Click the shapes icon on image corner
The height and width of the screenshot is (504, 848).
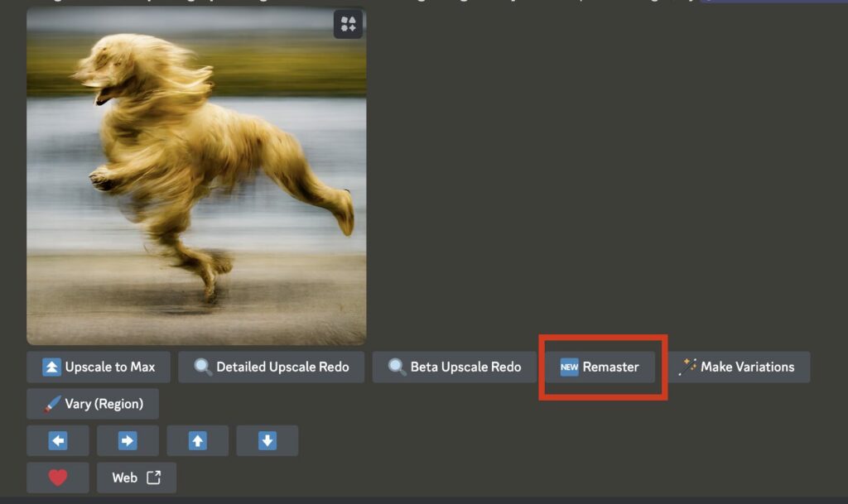coord(349,24)
